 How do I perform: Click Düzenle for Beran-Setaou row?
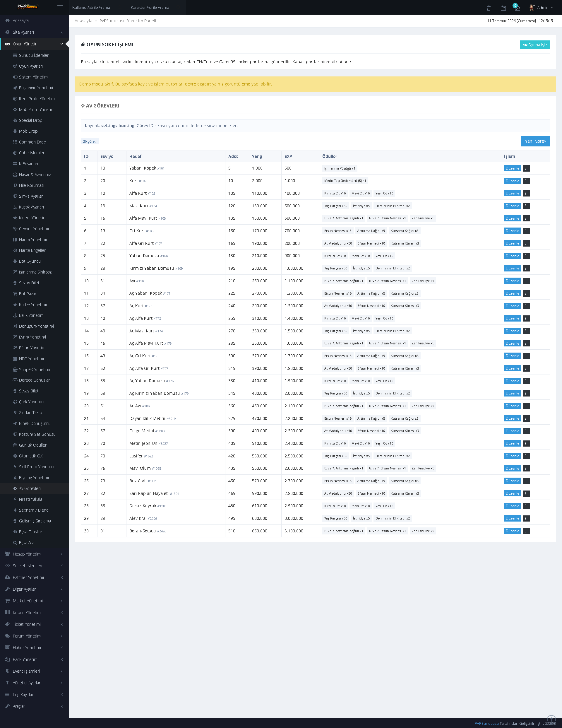(512, 531)
